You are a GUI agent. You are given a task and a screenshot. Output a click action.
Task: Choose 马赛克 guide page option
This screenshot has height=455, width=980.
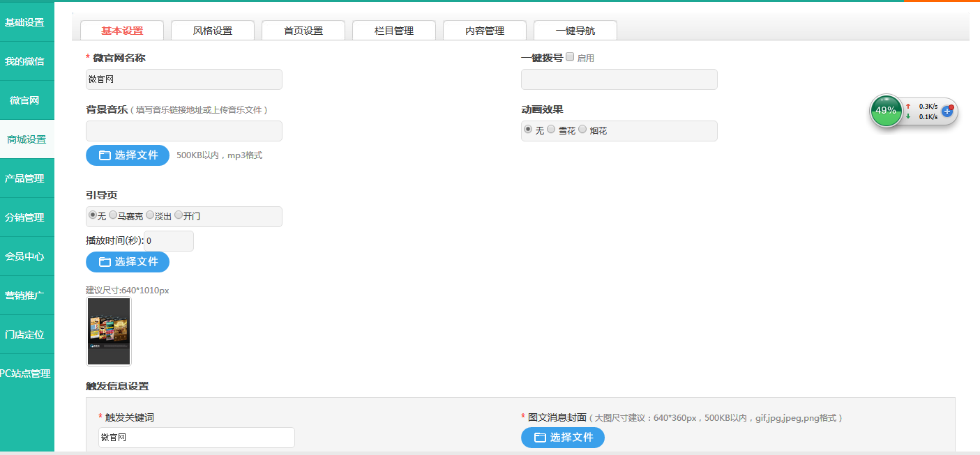coord(113,215)
